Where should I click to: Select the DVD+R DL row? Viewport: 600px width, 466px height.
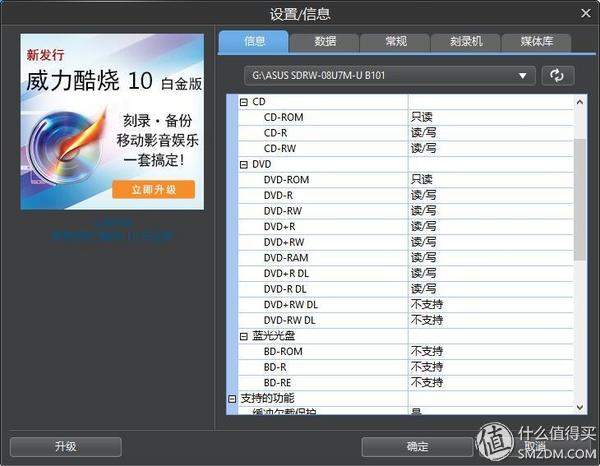point(406,274)
